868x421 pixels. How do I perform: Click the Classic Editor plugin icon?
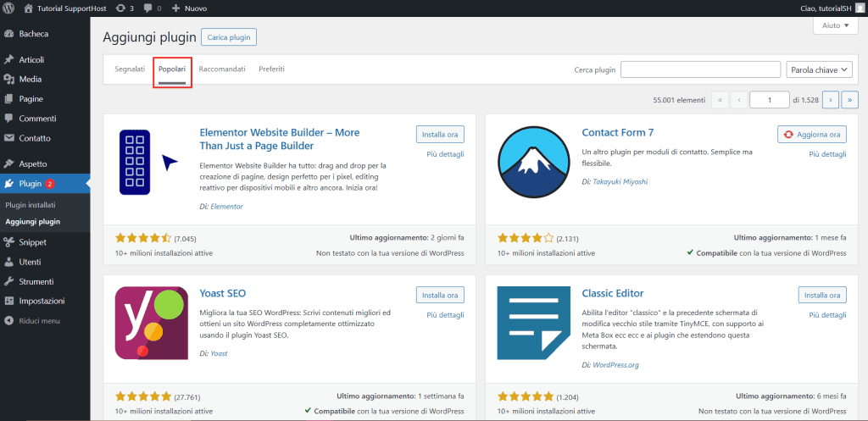[x=534, y=323]
